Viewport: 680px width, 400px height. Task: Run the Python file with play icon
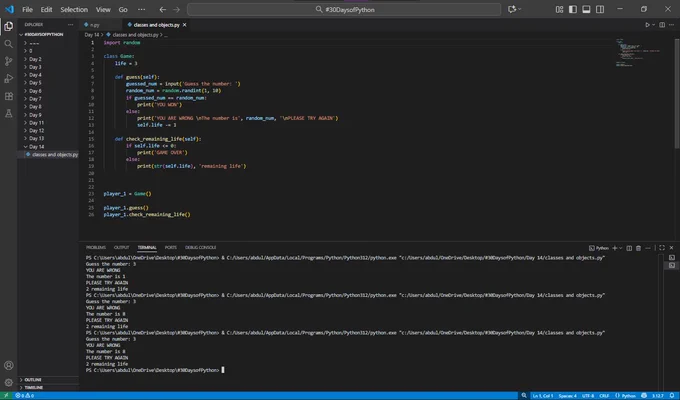pos(647,25)
